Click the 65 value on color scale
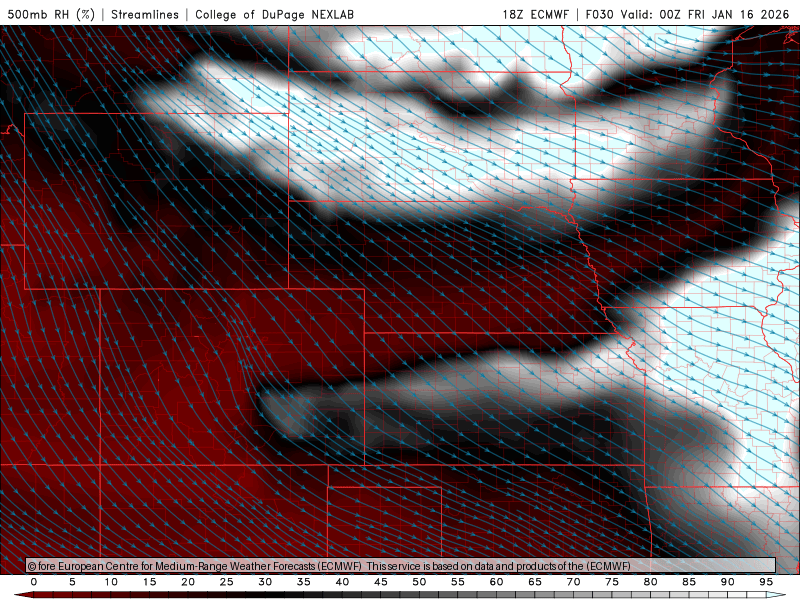 click(x=535, y=582)
